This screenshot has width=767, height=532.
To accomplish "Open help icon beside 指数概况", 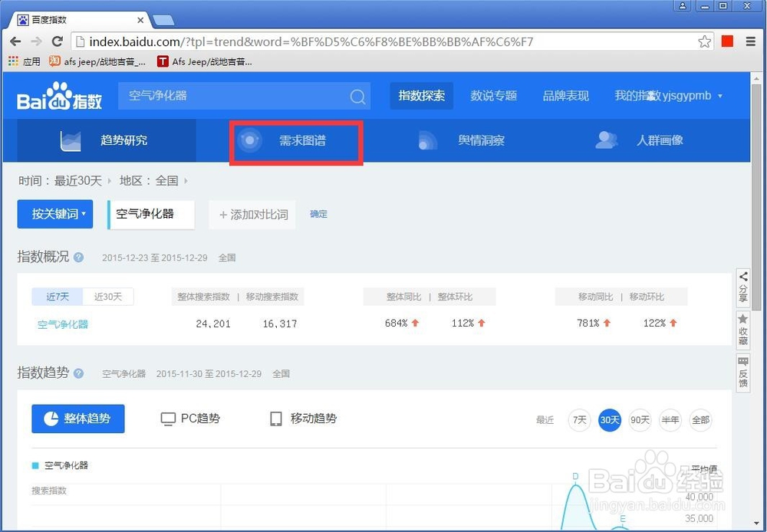I will 79,258.
